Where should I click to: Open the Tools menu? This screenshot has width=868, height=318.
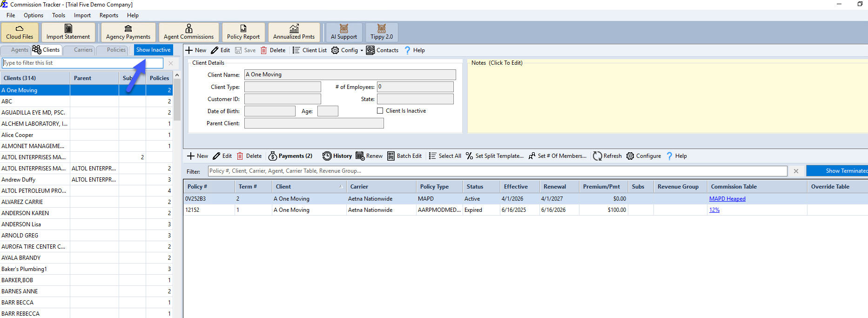click(59, 15)
